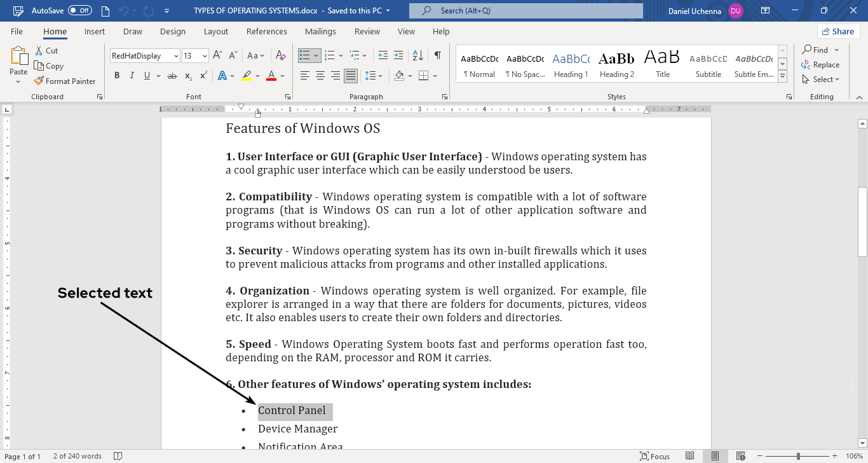Image resolution: width=868 pixels, height=463 pixels.
Task: Click the Share button
Action: (838, 32)
